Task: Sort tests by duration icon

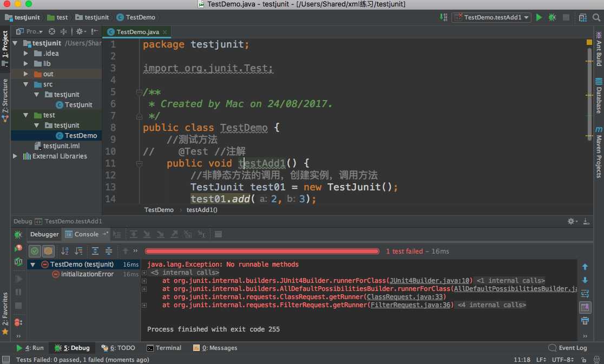Action: (78, 252)
